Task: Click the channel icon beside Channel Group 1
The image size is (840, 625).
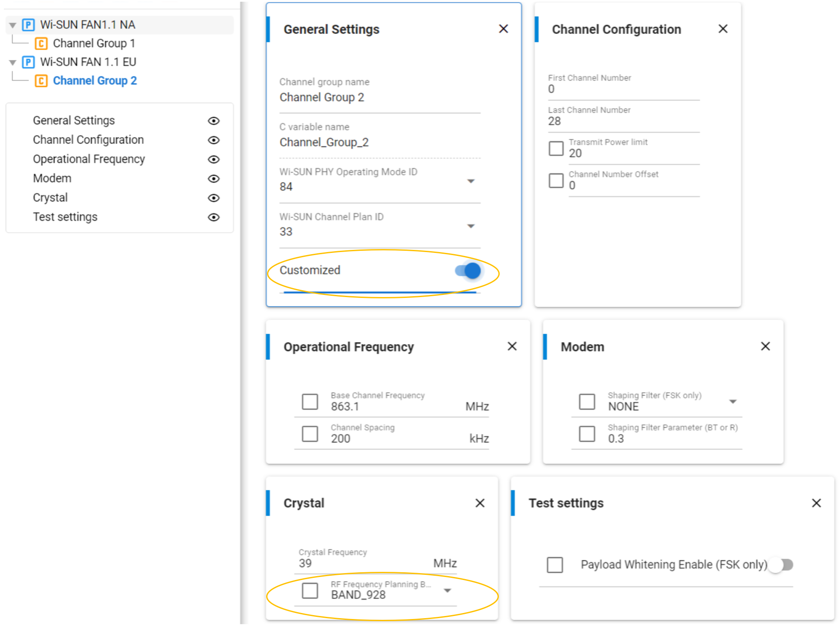Action: (x=41, y=44)
